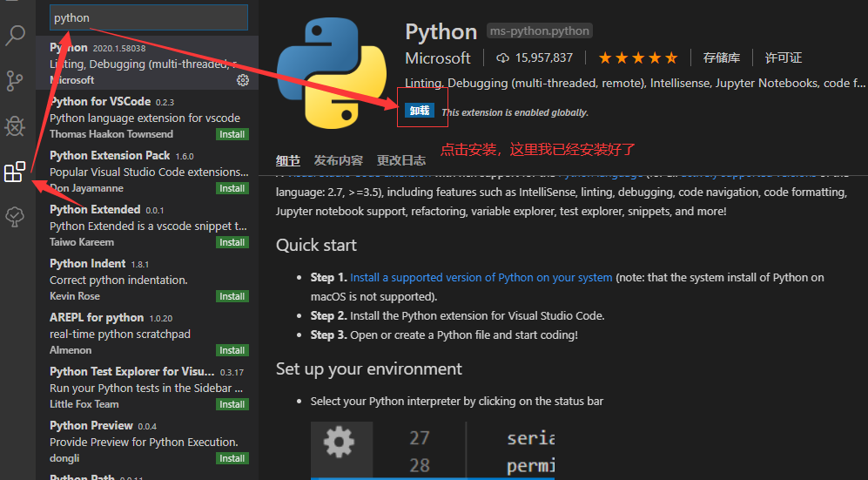Click the Quick start heading
The image size is (868, 480).
[316, 246]
